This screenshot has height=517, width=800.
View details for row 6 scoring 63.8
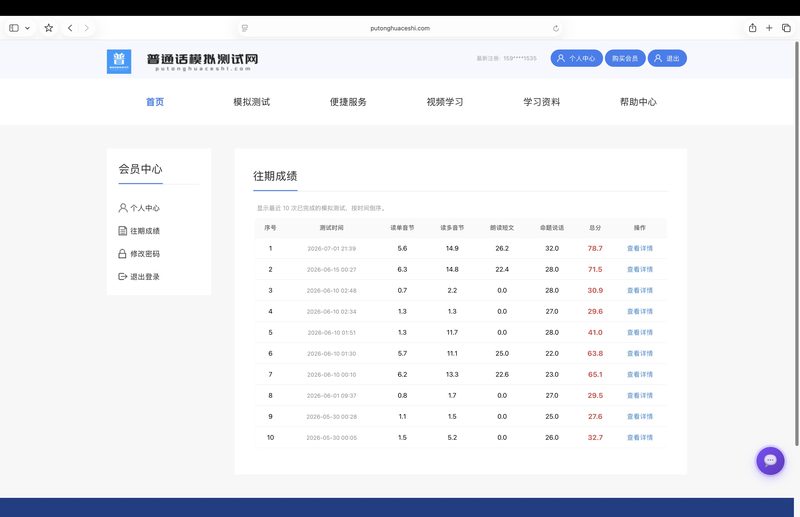click(640, 353)
